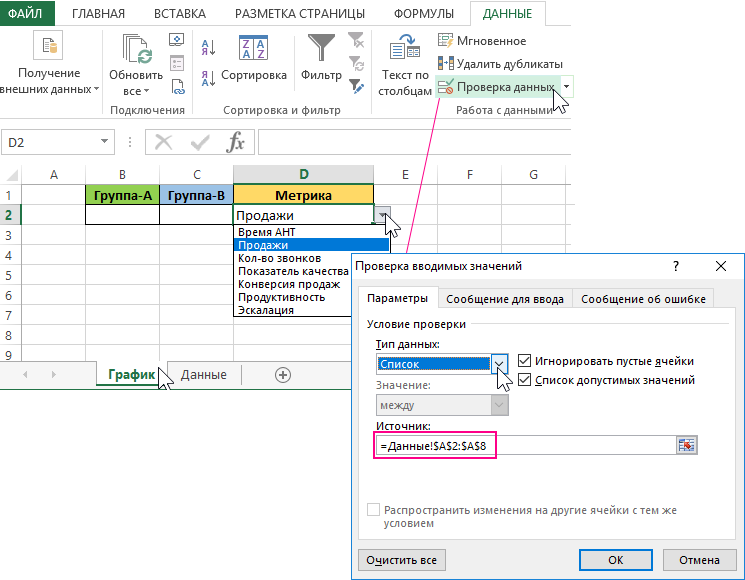Open the Name Box dropdown arrow
745x580 pixels.
point(104,143)
